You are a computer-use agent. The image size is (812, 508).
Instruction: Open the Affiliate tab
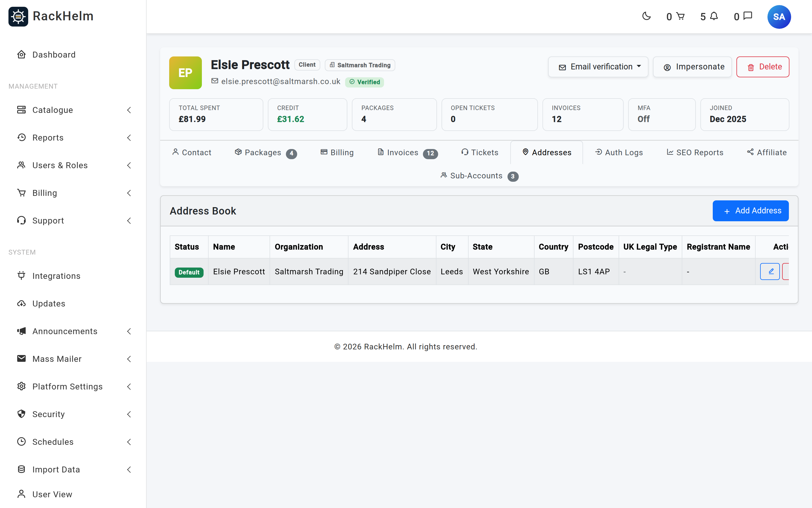(x=767, y=152)
